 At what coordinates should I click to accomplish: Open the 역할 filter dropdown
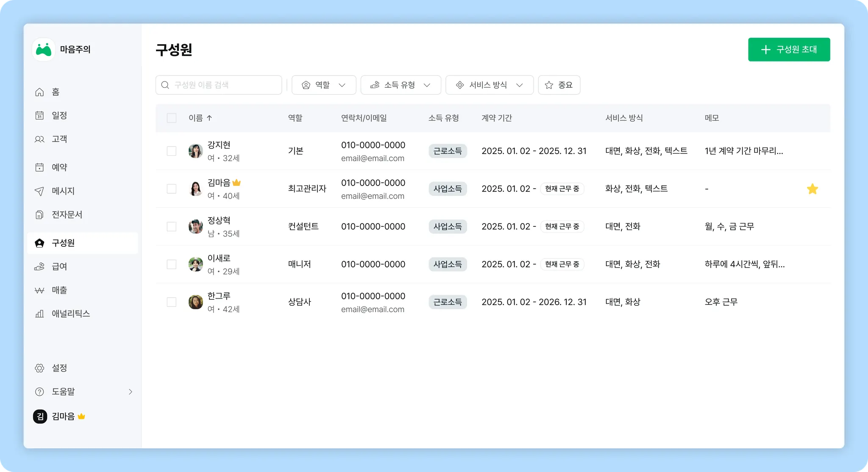pyautogui.click(x=324, y=85)
